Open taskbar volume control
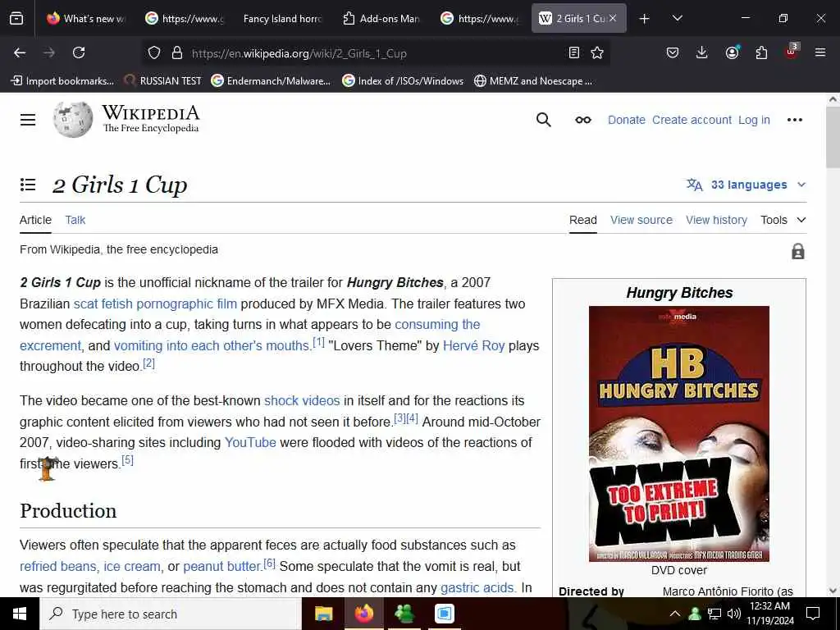Image resolution: width=840 pixels, height=630 pixels. pyautogui.click(x=734, y=614)
